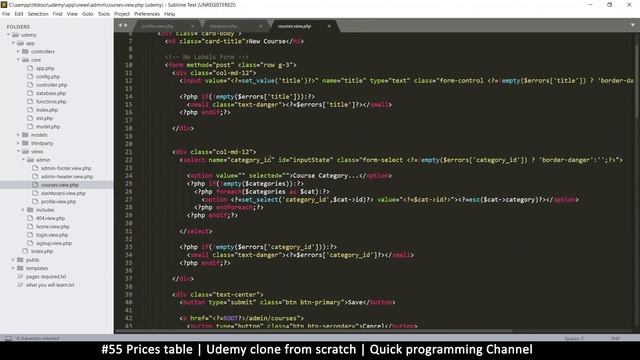
Task: Open the Preferences menu
Action: (147, 14)
